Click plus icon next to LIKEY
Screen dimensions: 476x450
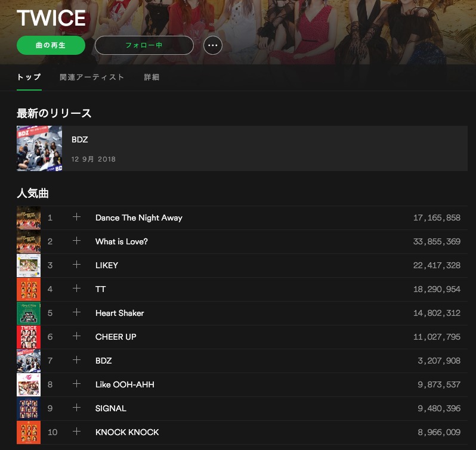[76, 265]
